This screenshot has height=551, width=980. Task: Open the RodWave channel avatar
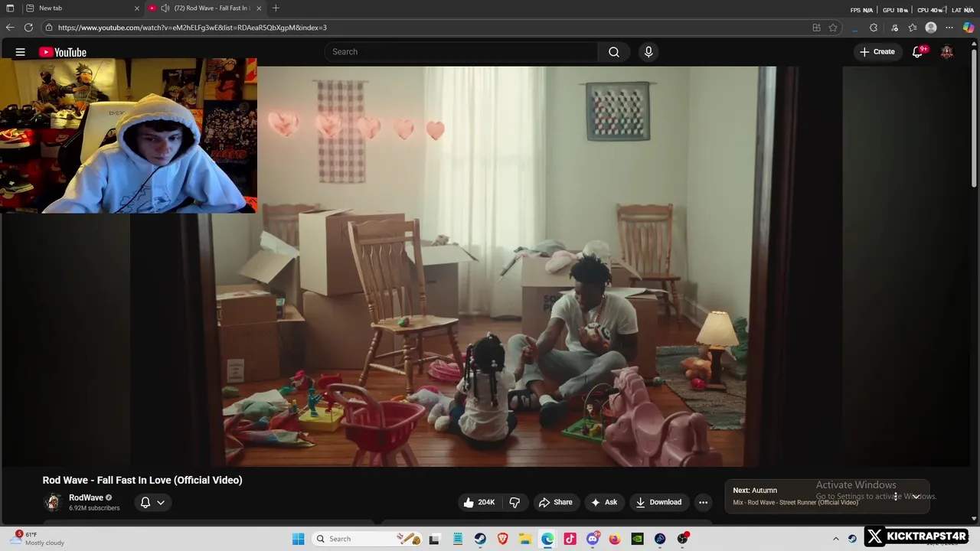coord(53,502)
